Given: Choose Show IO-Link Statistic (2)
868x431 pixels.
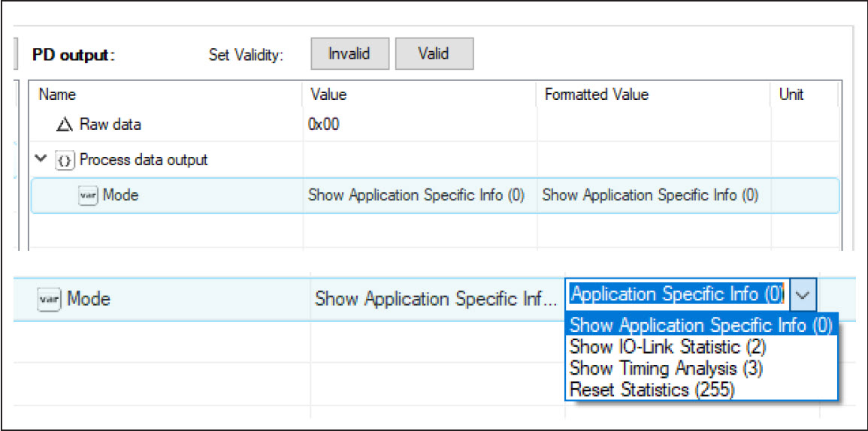Looking at the screenshot, I should coord(667,347).
